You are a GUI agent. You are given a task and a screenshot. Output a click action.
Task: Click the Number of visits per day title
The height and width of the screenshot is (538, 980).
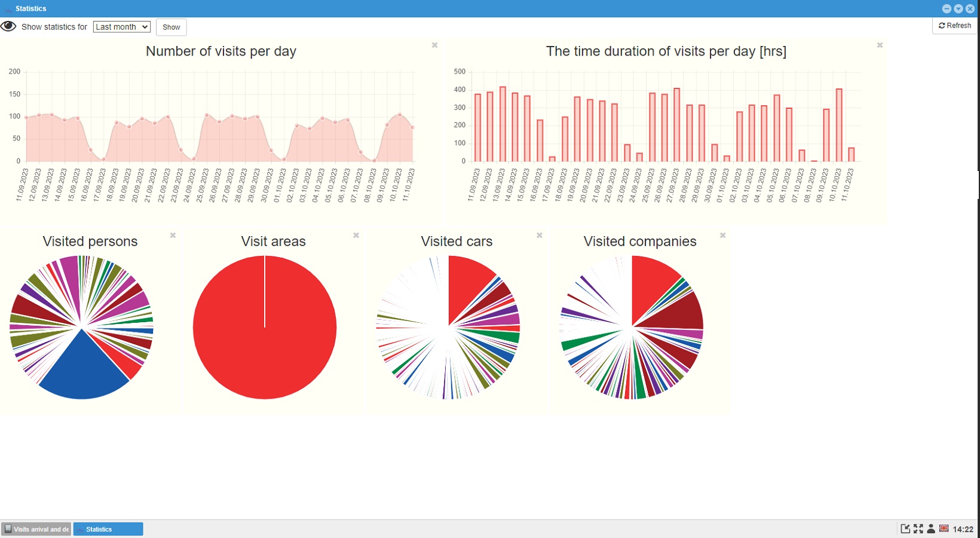pos(221,51)
